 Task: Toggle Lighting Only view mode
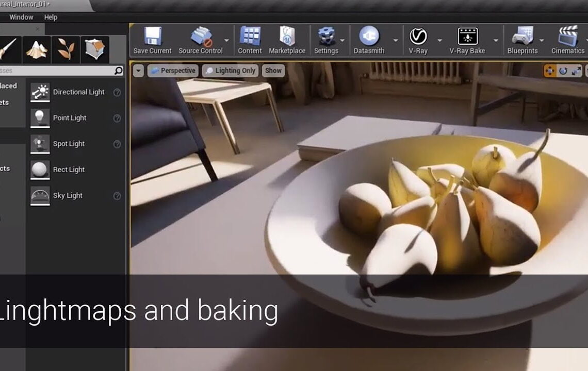coord(230,71)
